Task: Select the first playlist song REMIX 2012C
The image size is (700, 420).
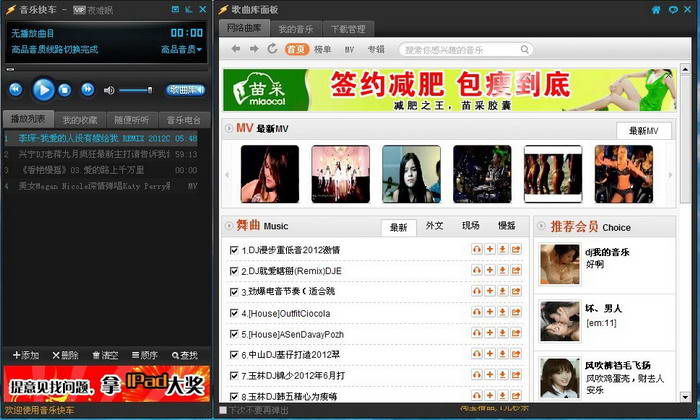Action: coord(101,138)
